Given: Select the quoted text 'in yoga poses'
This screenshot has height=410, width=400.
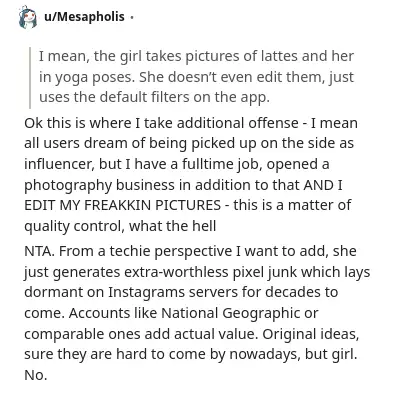Looking at the screenshot, I should [87, 77].
